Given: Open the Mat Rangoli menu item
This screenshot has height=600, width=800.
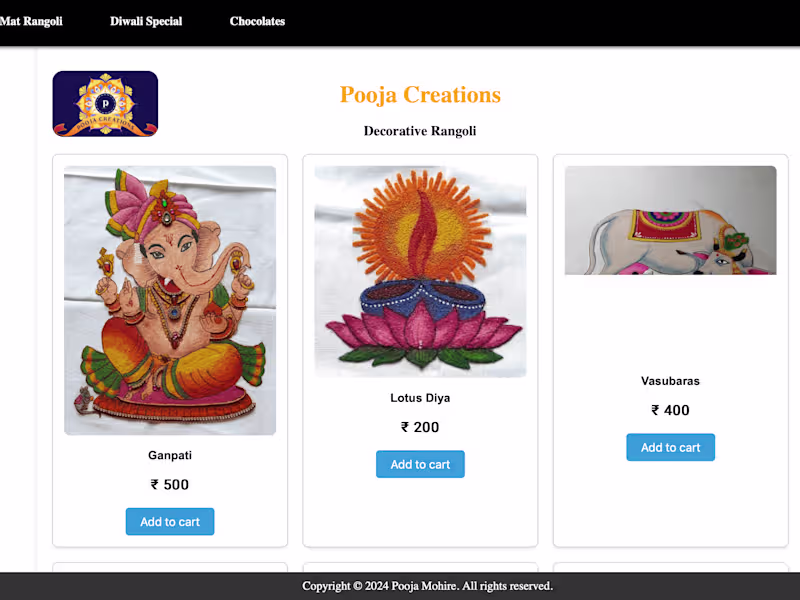Looking at the screenshot, I should tap(31, 21).
